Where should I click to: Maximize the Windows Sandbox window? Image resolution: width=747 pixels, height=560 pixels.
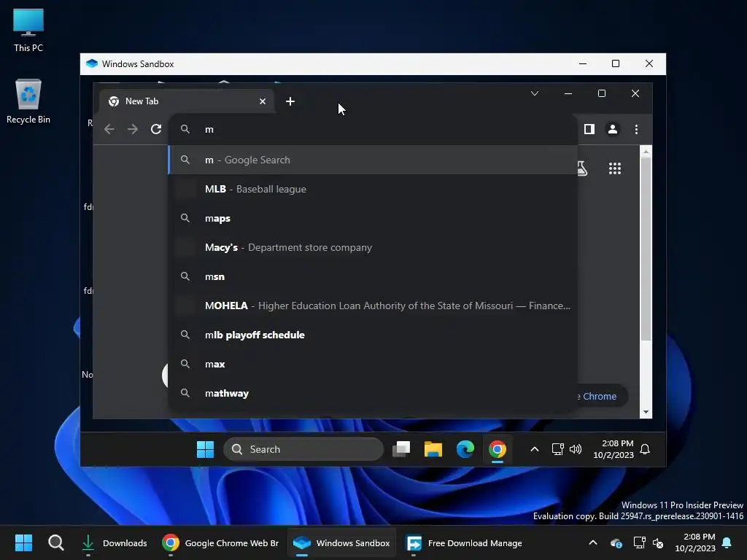[616, 64]
